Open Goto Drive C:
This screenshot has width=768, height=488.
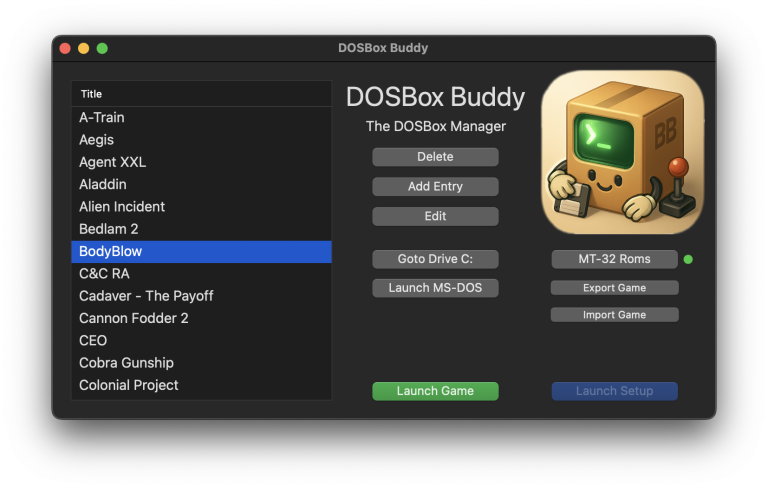435,259
